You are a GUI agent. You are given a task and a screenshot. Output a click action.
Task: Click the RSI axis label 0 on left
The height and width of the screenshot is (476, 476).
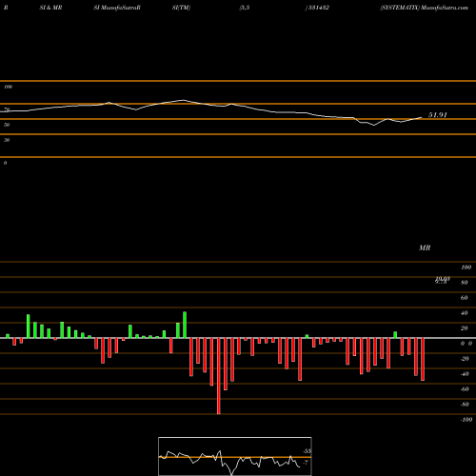pyautogui.click(x=5, y=163)
